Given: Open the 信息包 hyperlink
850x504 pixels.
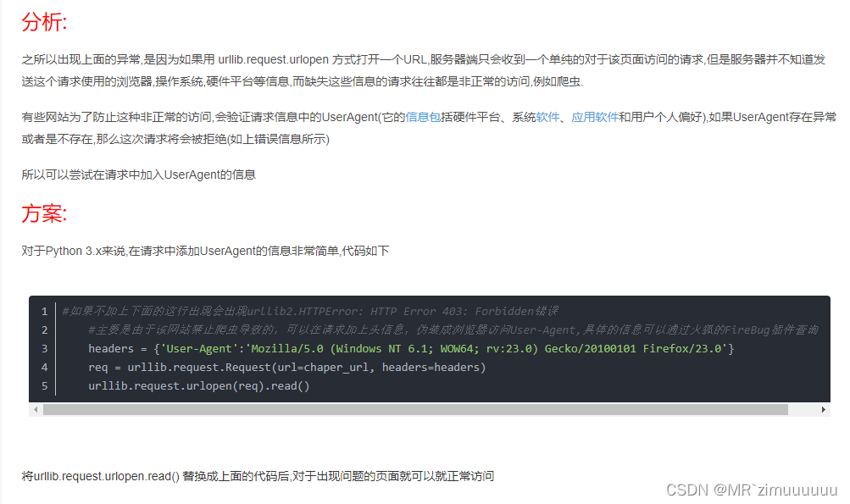Looking at the screenshot, I should [x=423, y=117].
